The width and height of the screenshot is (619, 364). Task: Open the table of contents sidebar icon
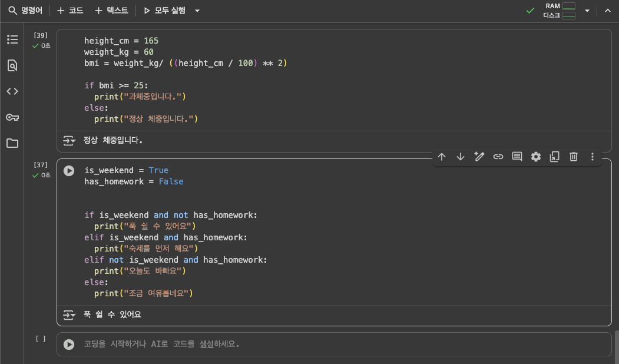click(x=12, y=39)
